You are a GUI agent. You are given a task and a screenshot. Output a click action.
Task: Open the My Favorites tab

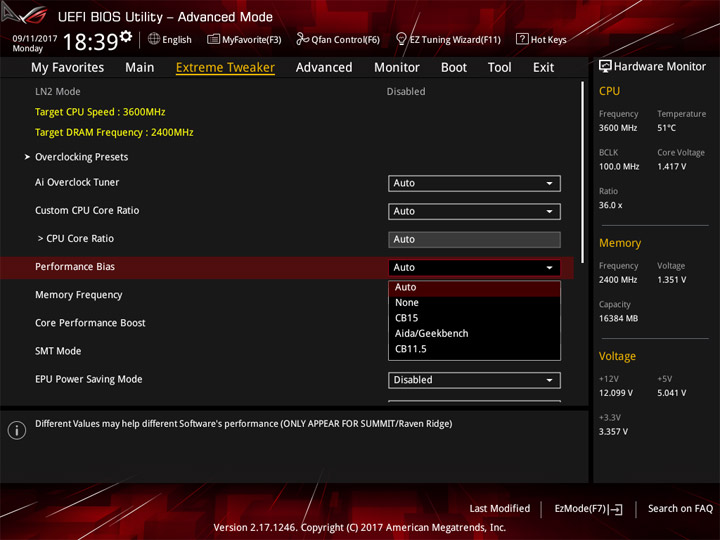coord(68,68)
